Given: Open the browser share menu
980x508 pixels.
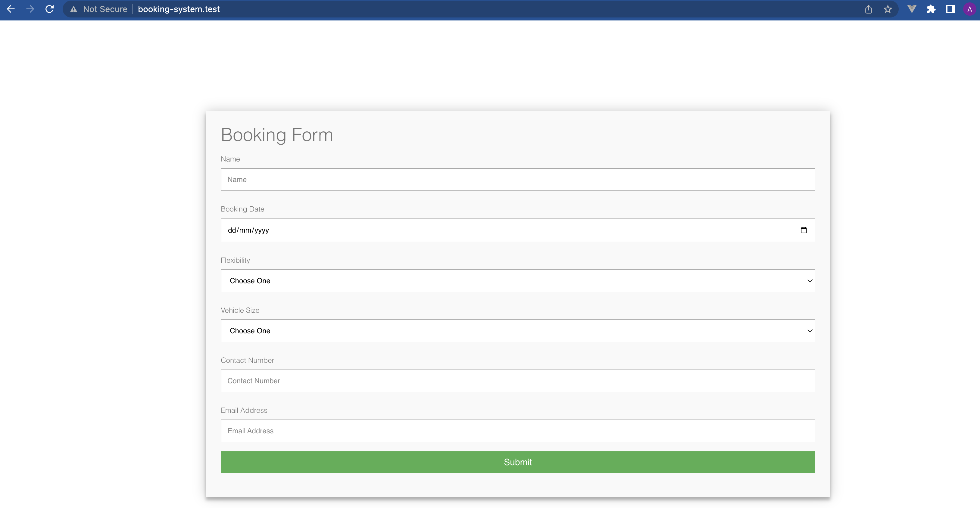Looking at the screenshot, I should pos(869,9).
